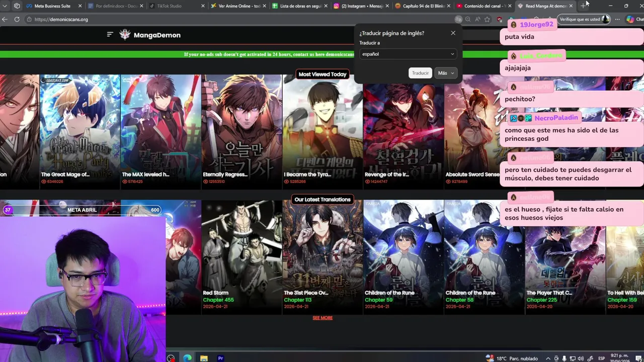
Task: Open The 31st Piece Ov... Chapter 113
Action: [x=298, y=300]
